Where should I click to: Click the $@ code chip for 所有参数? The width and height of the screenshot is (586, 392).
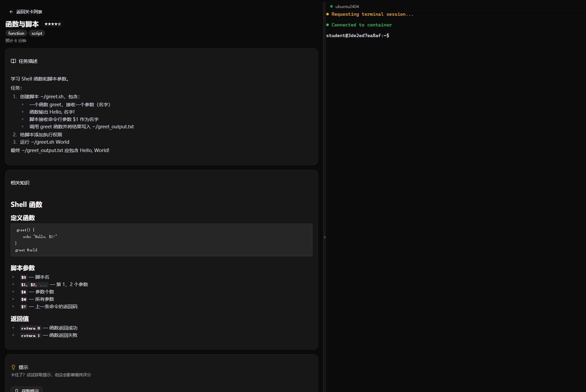23,299
